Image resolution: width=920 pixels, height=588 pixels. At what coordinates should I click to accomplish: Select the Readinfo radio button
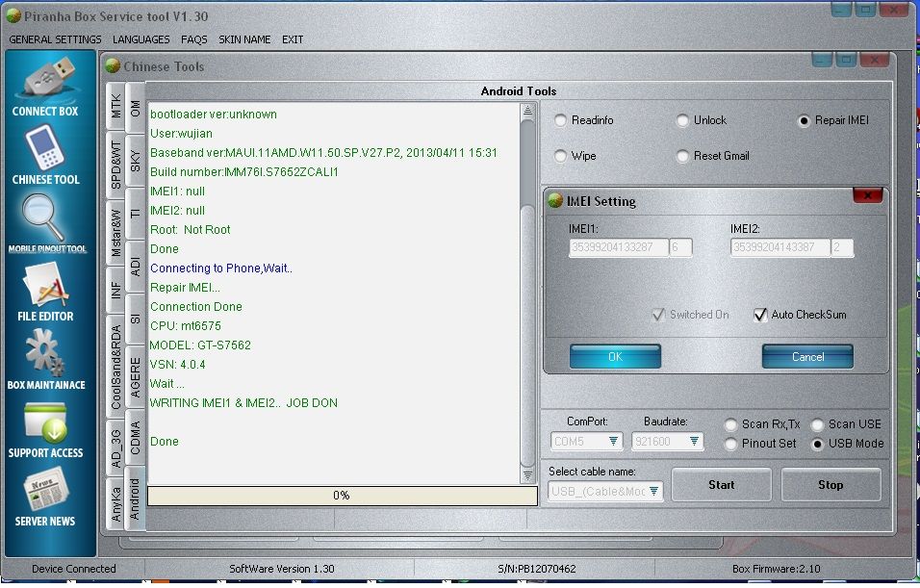click(561, 120)
